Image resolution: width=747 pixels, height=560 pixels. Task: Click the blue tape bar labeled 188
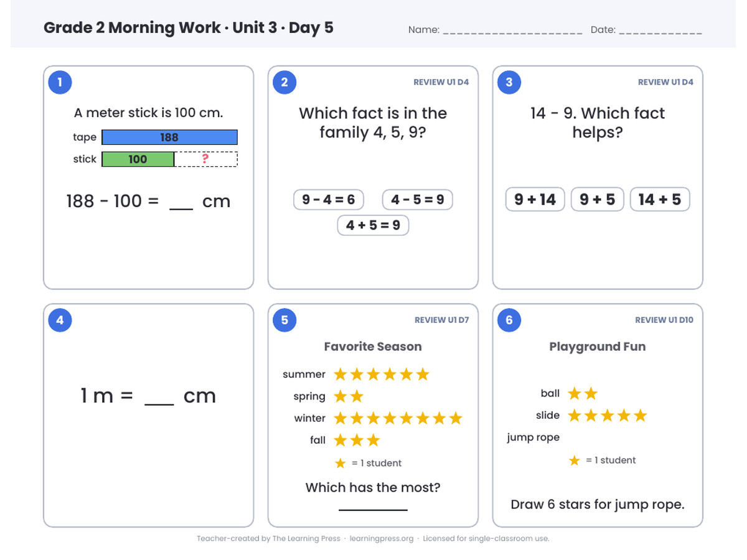tap(169, 138)
